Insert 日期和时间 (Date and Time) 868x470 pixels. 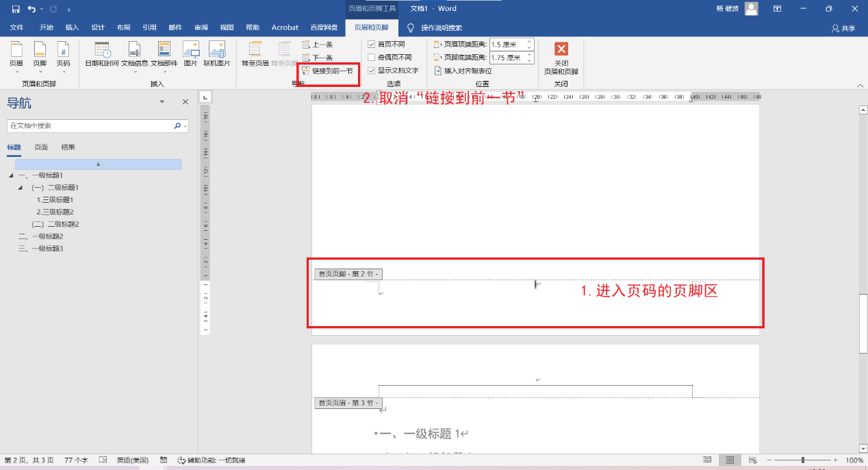(x=102, y=54)
